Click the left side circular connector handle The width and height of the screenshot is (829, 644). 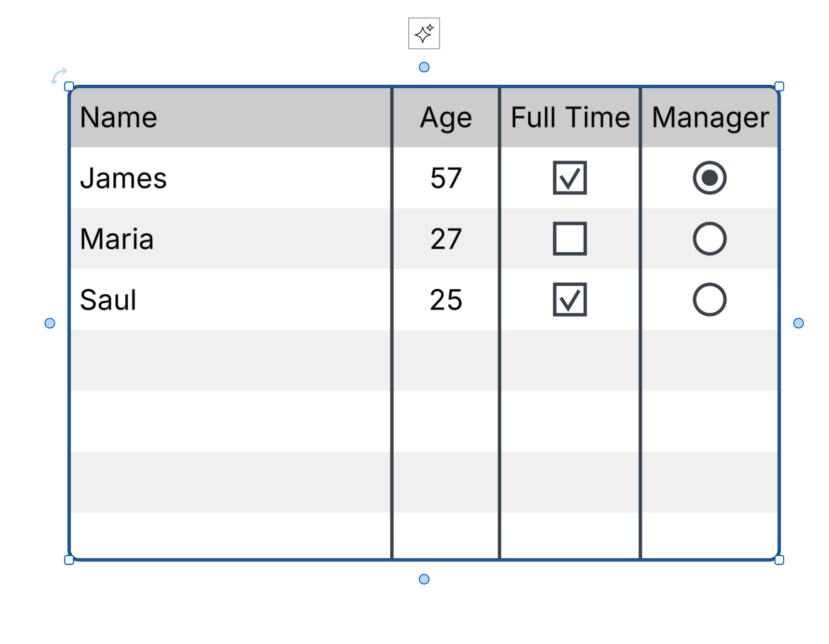(50, 323)
